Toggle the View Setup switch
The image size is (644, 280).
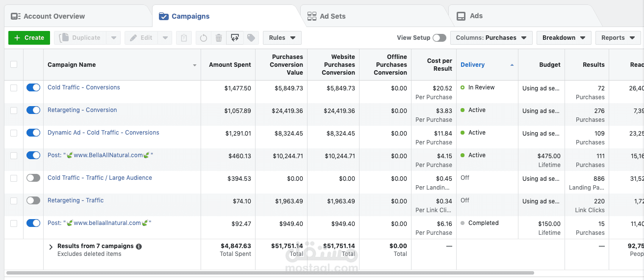[x=439, y=38]
